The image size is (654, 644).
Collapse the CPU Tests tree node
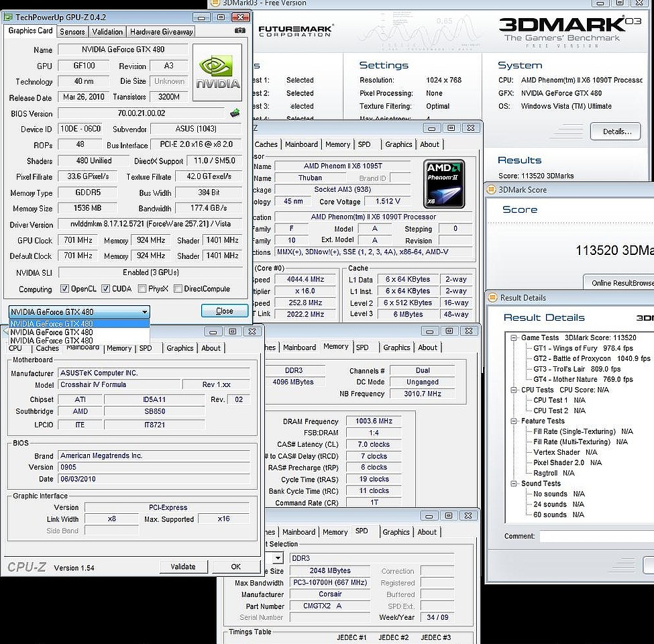coord(514,390)
